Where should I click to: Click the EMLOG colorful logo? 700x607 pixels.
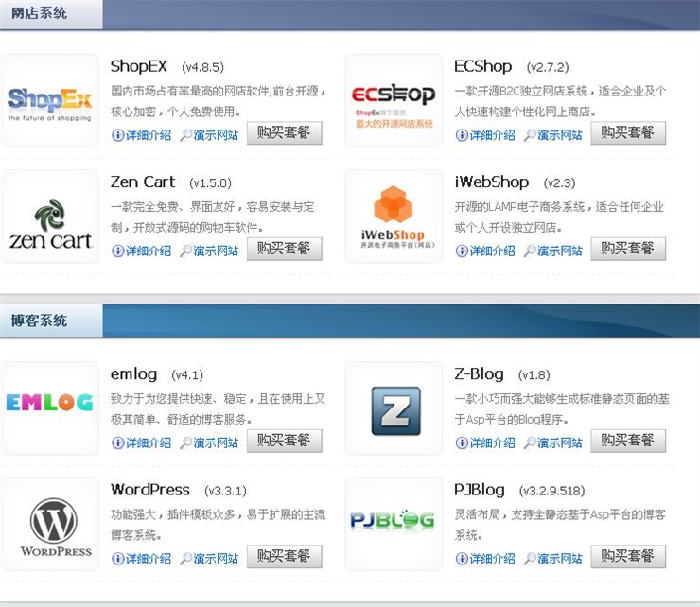tap(50, 405)
